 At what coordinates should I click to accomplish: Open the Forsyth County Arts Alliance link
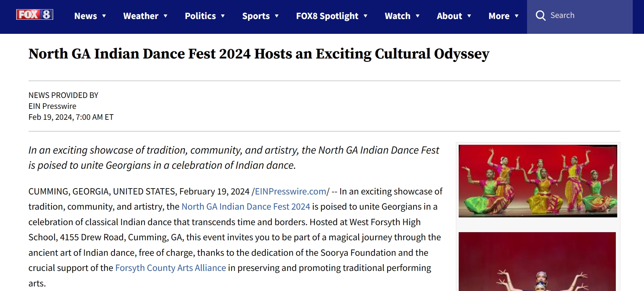(171, 268)
